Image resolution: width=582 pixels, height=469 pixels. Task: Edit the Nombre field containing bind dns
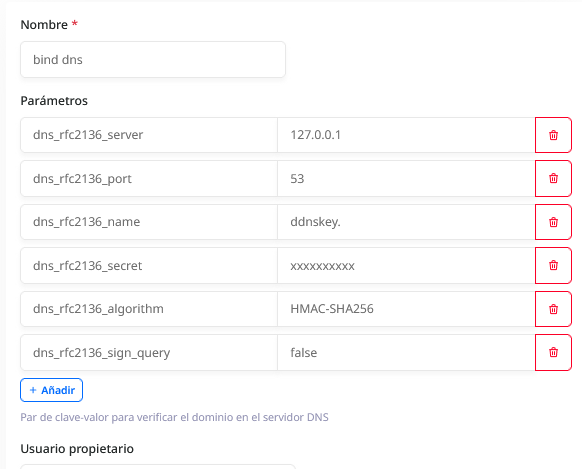[153, 59]
